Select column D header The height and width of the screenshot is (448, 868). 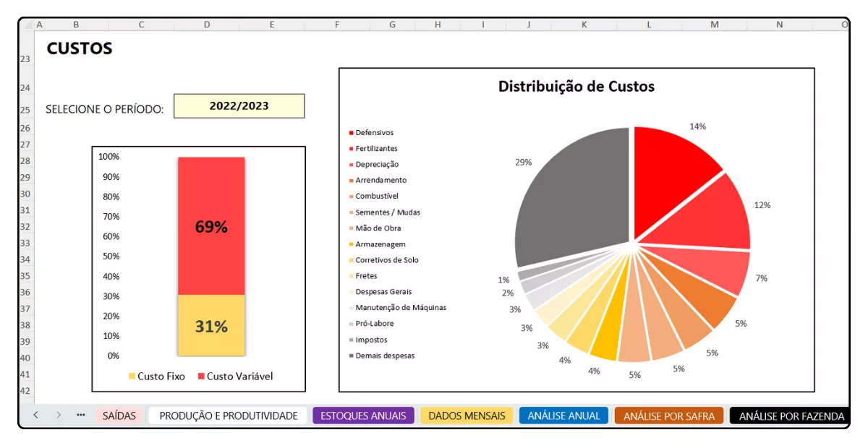click(x=206, y=25)
